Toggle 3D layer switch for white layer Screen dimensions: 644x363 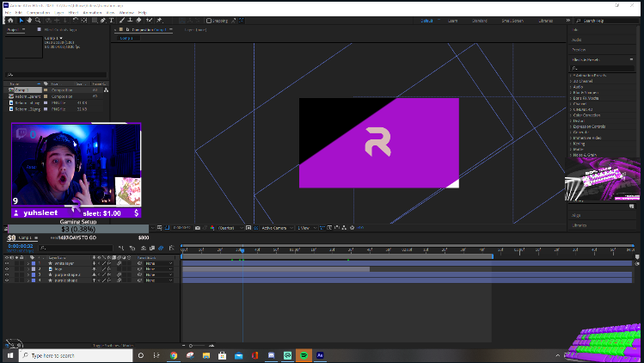(x=129, y=263)
